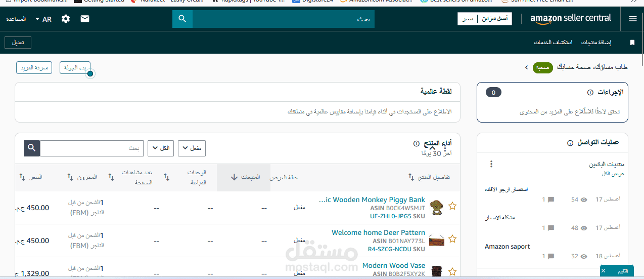The image size is (644, 279).
Task: Open Modern Wood Vase product link
Action: (394, 265)
